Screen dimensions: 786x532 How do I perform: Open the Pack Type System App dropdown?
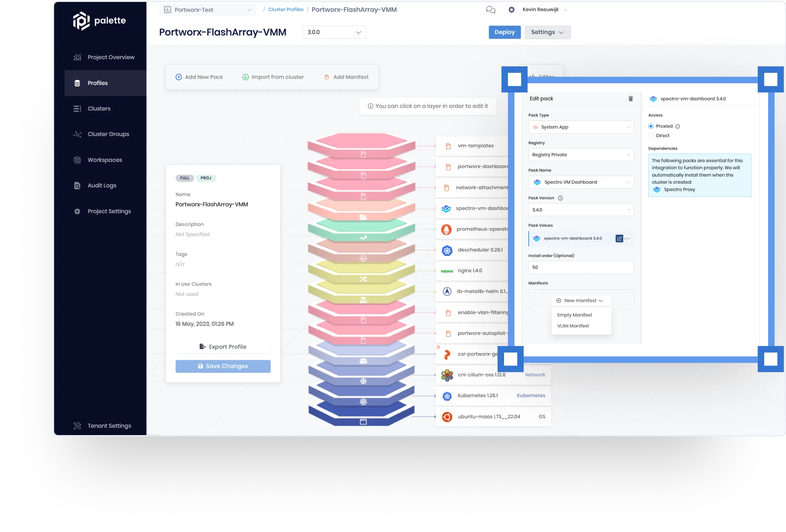[581, 127]
